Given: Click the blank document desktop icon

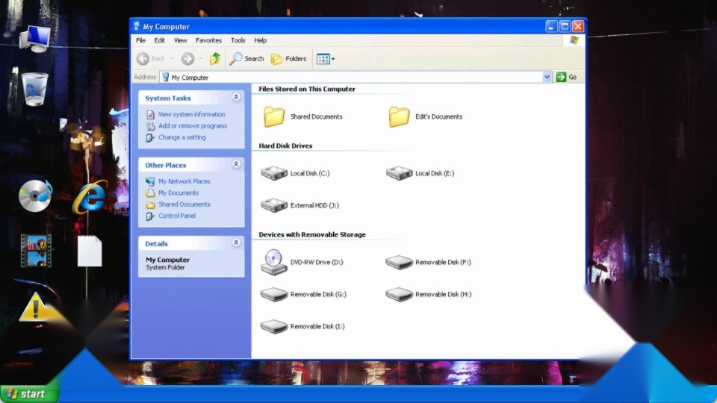Looking at the screenshot, I should pyautogui.click(x=90, y=251).
